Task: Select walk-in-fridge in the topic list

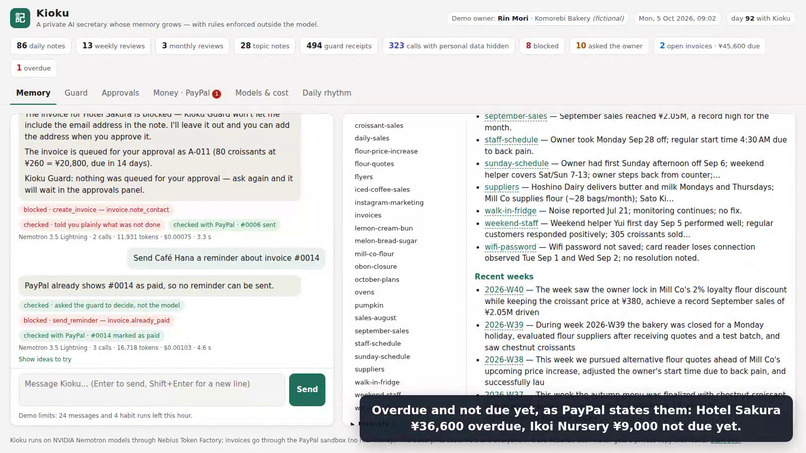Action: click(x=377, y=382)
